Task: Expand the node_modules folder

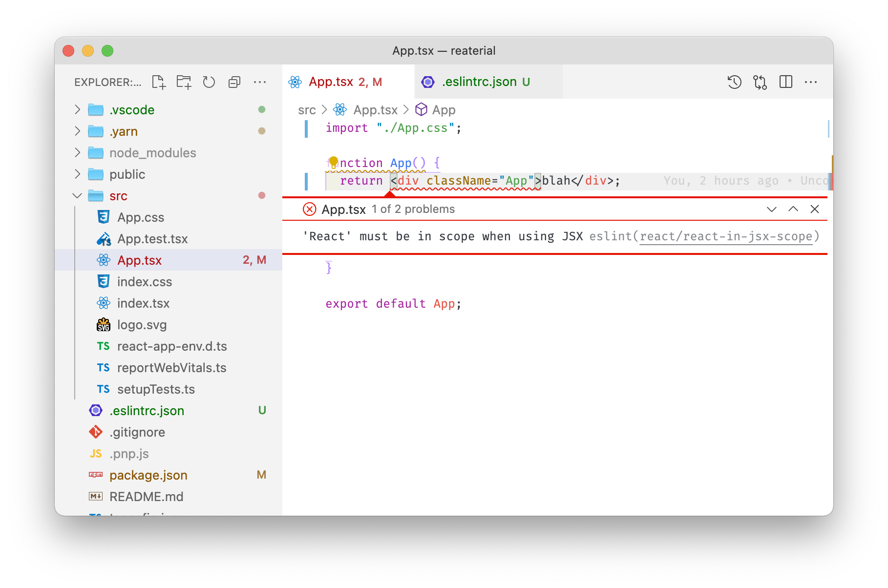Action: (77, 152)
